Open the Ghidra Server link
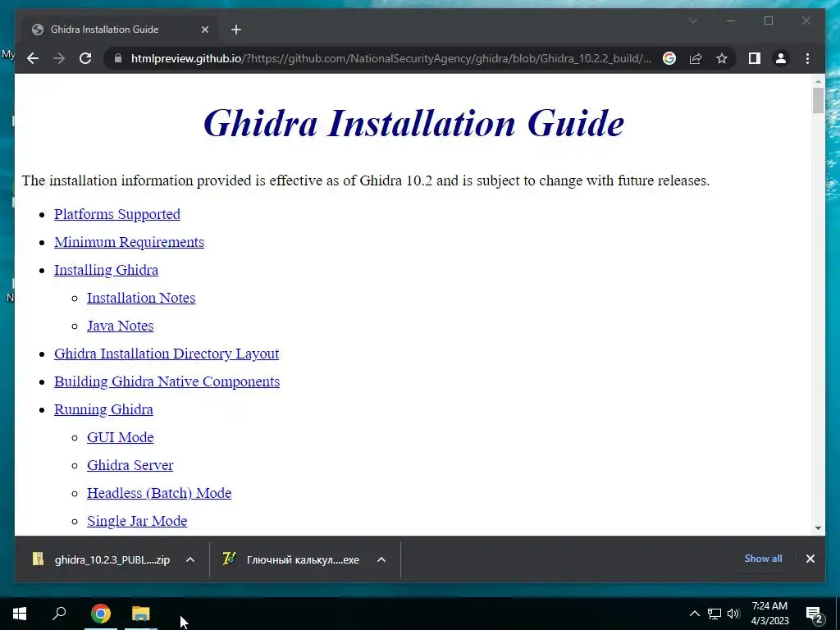The width and height of the screenshot is (840, 630). coord(130,465)
